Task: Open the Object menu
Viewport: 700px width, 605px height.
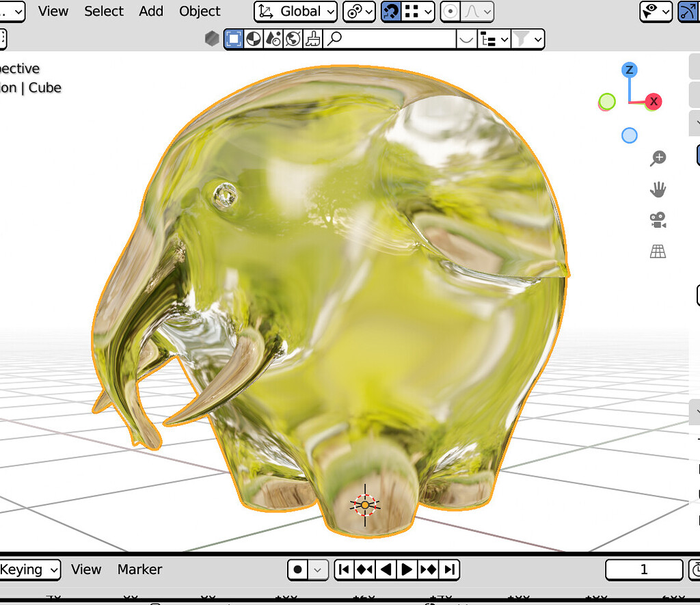Action: [x=200, y=12]
